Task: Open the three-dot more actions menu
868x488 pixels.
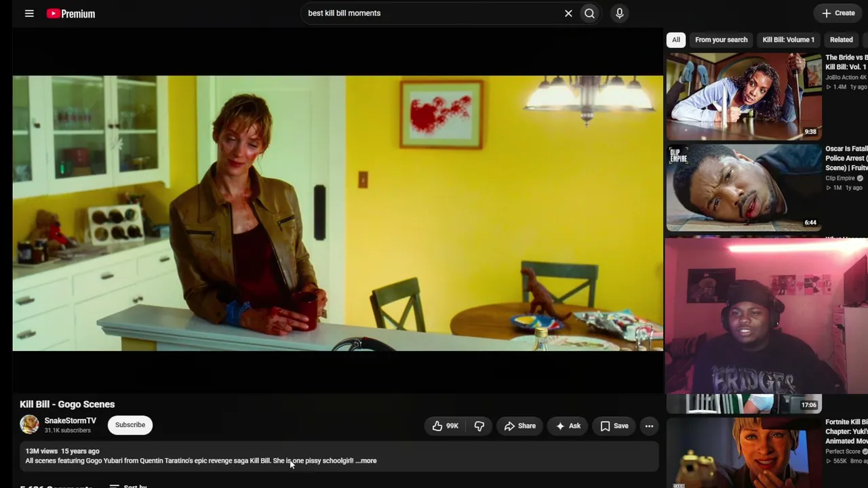Action: click(x=649, y=426)
